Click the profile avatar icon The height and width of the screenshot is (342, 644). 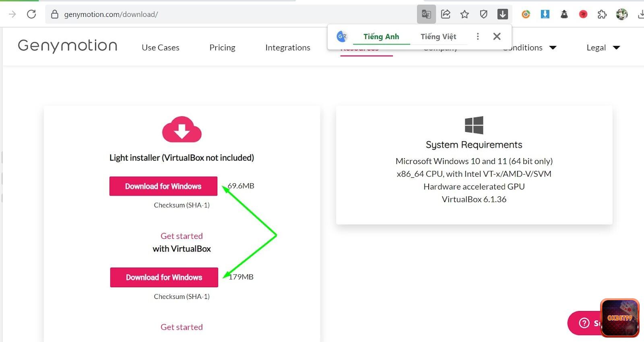pyautogui.click(x=622, y=14)
